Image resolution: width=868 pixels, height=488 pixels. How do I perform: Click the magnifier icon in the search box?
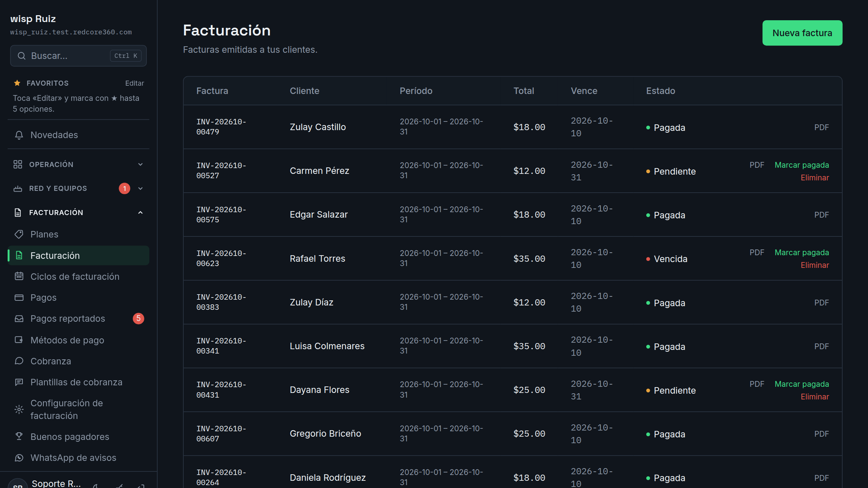point(22,56)
